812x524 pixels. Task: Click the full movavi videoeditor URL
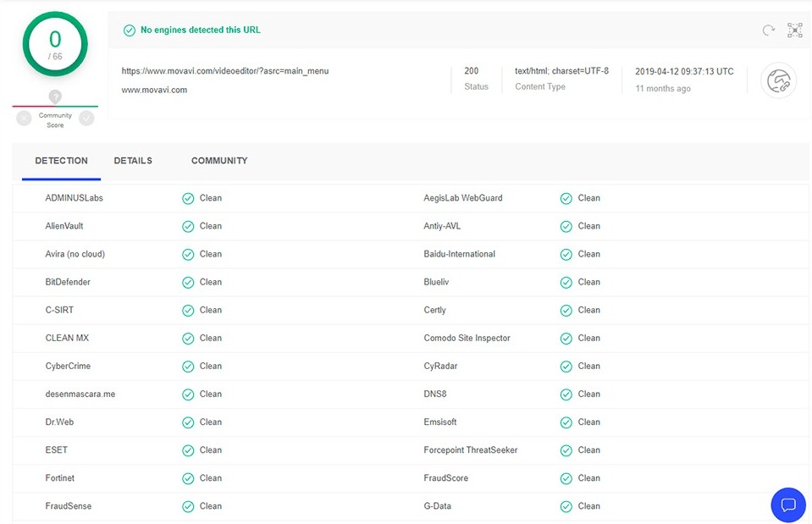(224, 71)
